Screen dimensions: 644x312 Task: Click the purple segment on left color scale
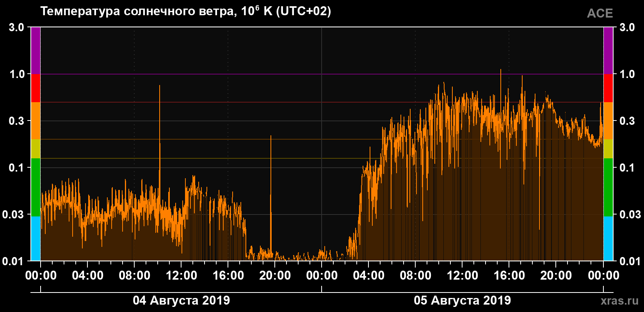pyautogui.click(x=36, y=50)
